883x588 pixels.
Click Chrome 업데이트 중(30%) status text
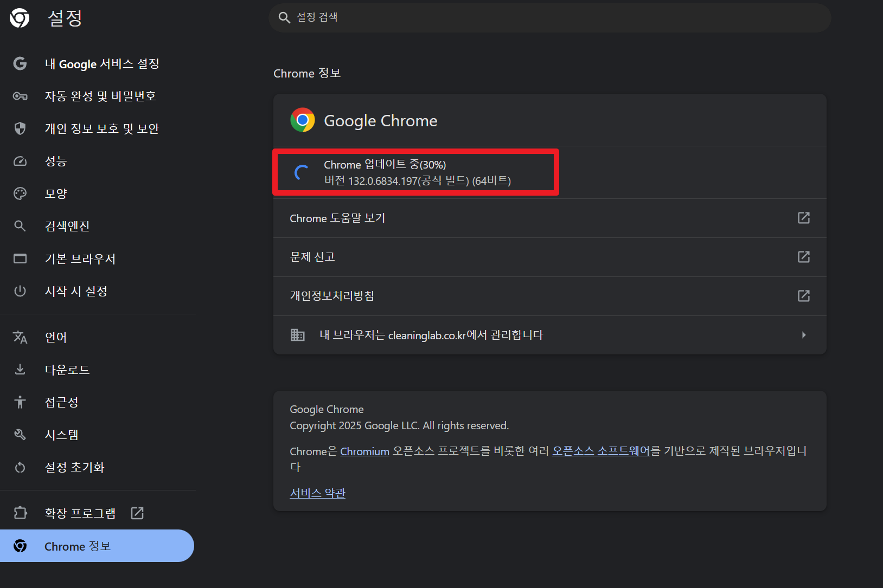click(x=385, y=165)
